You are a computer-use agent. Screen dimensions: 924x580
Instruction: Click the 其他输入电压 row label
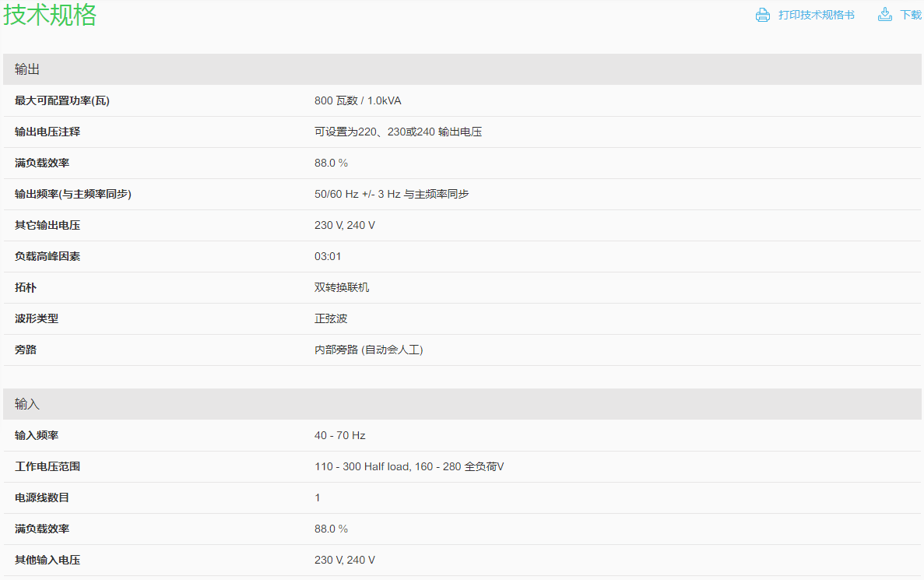point(47,560)
